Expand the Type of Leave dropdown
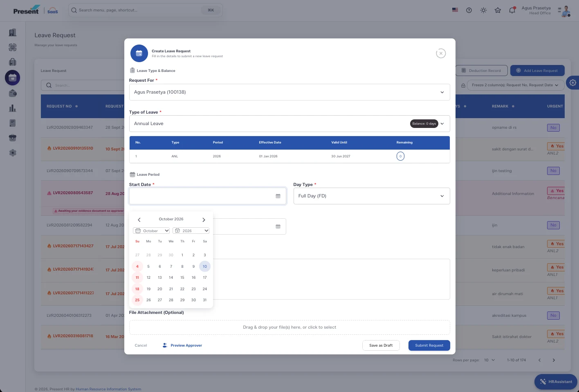 pyautogui.click(x=289, y=123)
